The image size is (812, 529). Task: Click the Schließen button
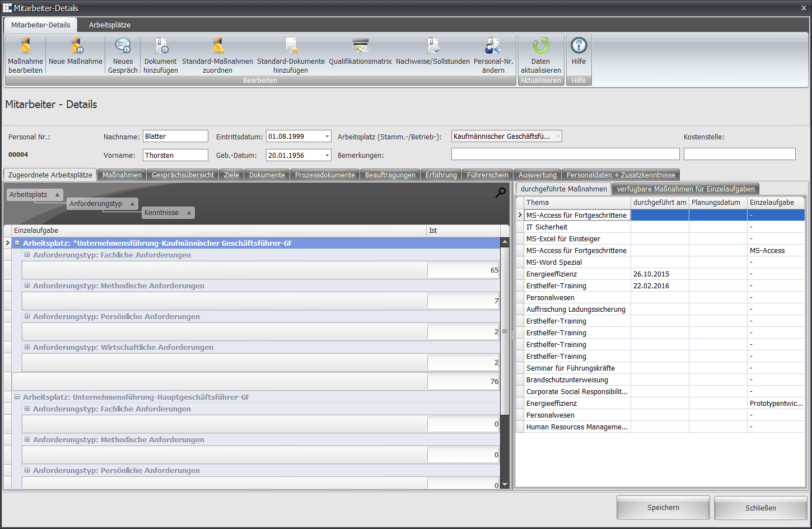pyautogui.click(x=760, y=508)
